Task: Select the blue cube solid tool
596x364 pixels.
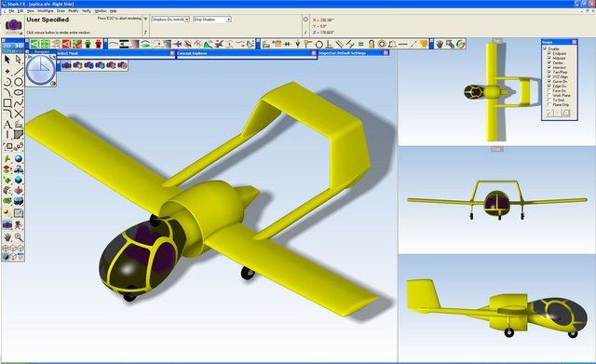Action: coord(19,180)
